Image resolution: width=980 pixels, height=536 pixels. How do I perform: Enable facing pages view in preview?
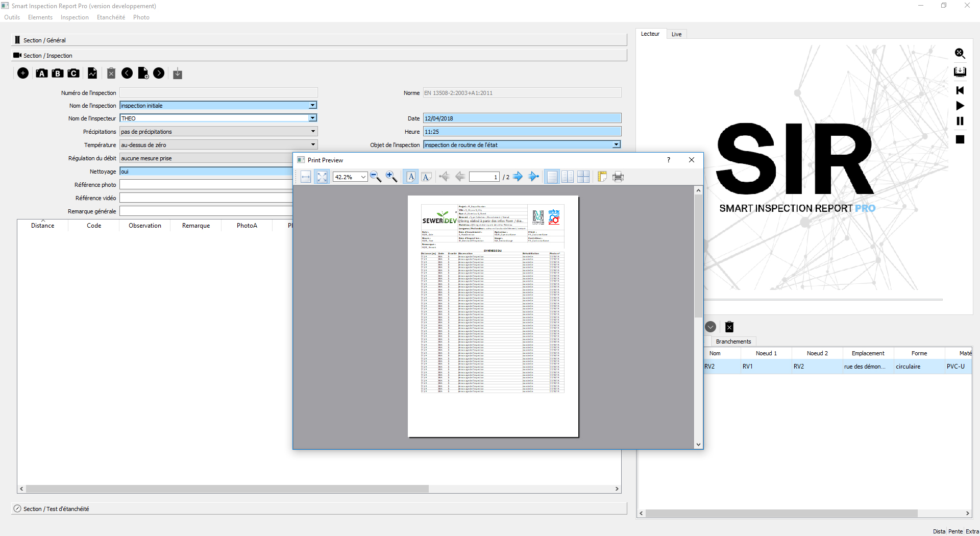click(568, 177)
